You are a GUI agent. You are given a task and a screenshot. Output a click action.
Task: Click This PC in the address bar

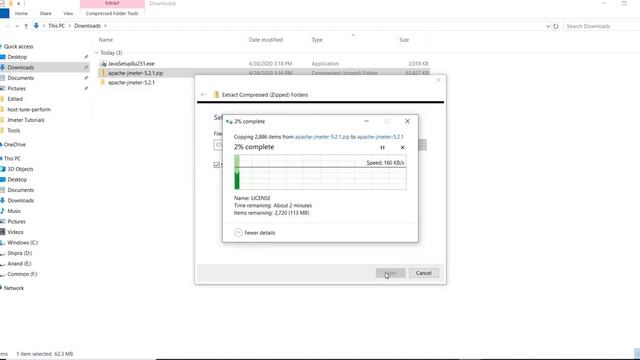pyautogui.click(x=56, y=26)
